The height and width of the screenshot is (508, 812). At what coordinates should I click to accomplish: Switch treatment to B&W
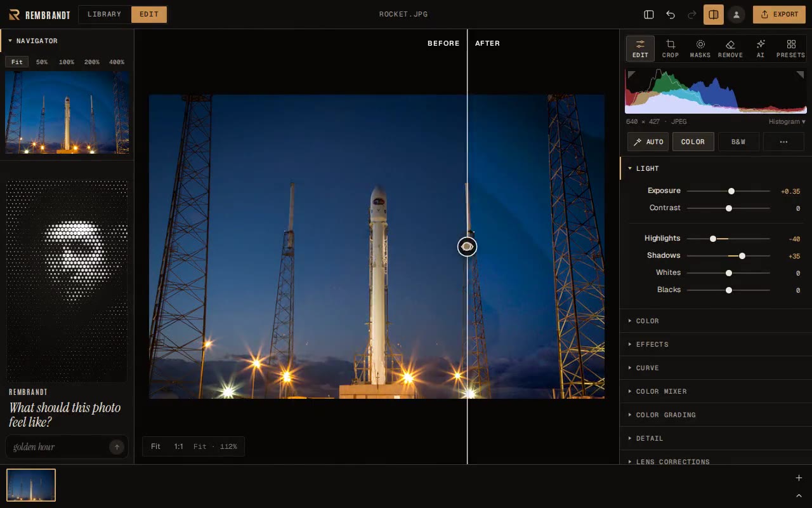pyautogui.click(x=738, y=142)
